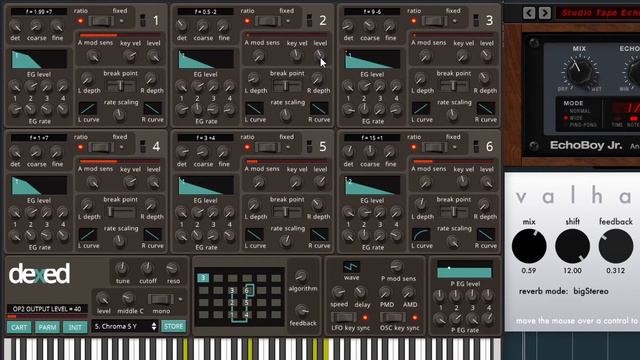Click the LFO delay knob
This screenshot has height=360, width=640.
(360, 292)
